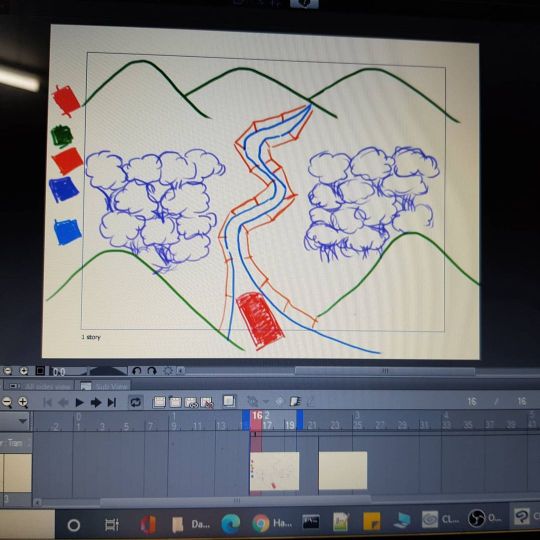Viewport: 540px width, 540px height.
Task: Open Microsoft Edge from taskbar
Action: click(x=230, y=524)
